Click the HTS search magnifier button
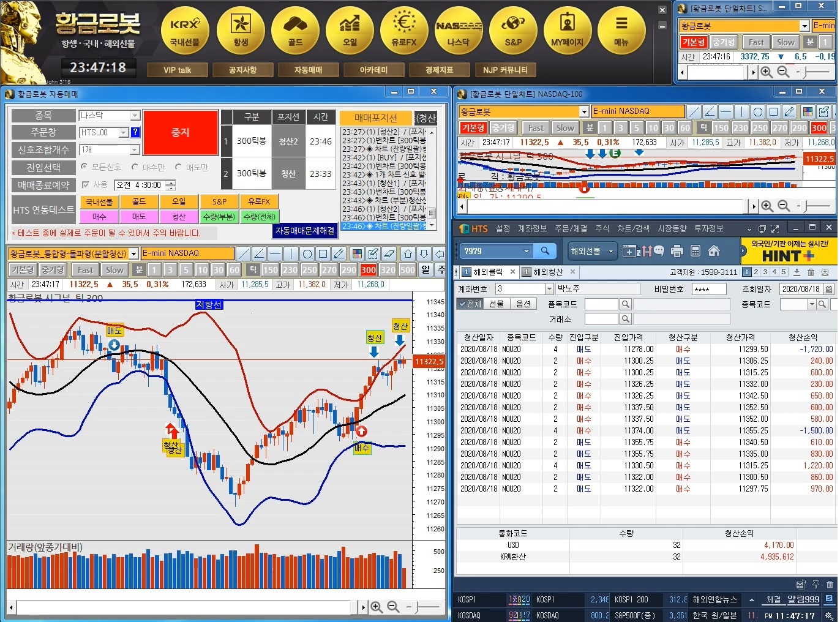 coord(545,251)
